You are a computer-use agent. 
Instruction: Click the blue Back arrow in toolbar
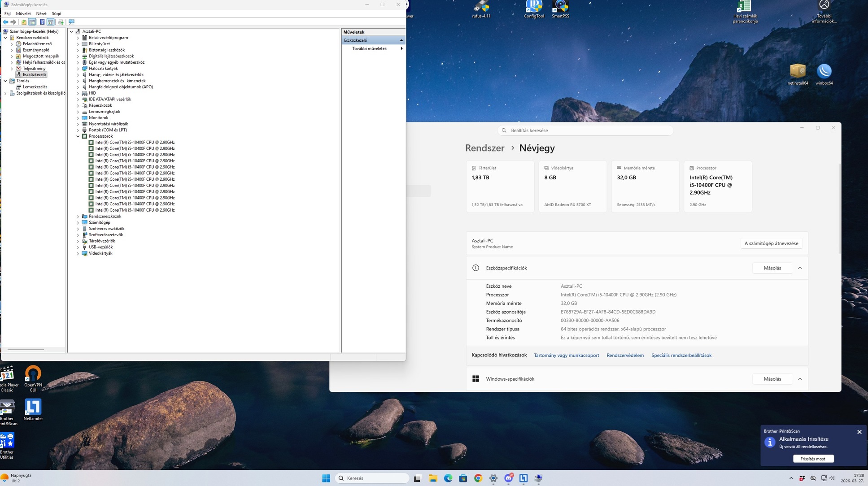click(5, 22)
